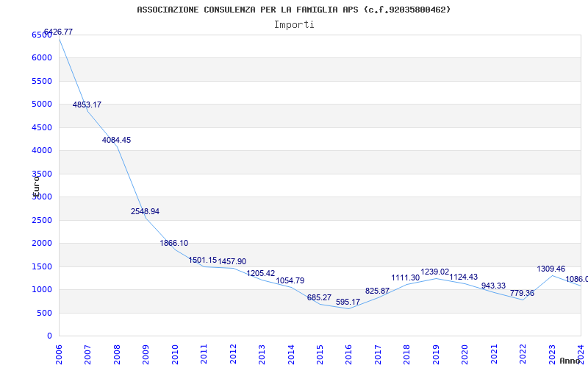Screen dimensions: 588x368
Task: Select the 2548.94 data label
Action: [145, 211]
